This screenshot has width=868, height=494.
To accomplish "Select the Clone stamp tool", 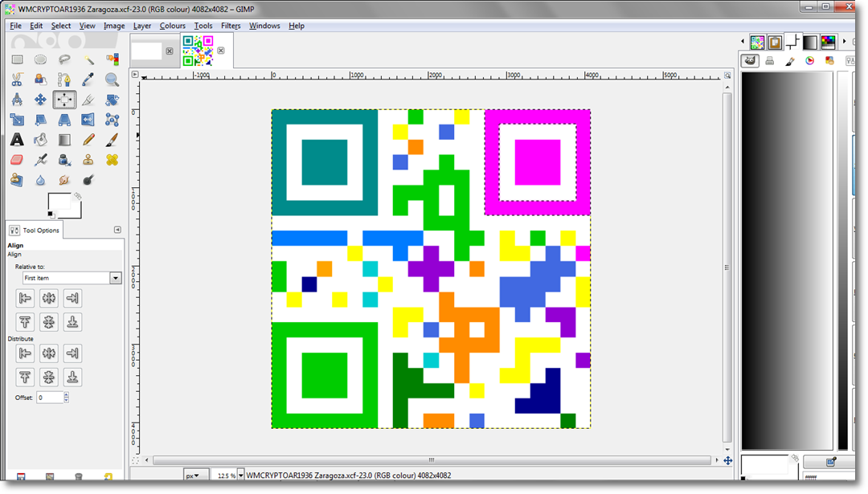I will [x=88, y=160].
